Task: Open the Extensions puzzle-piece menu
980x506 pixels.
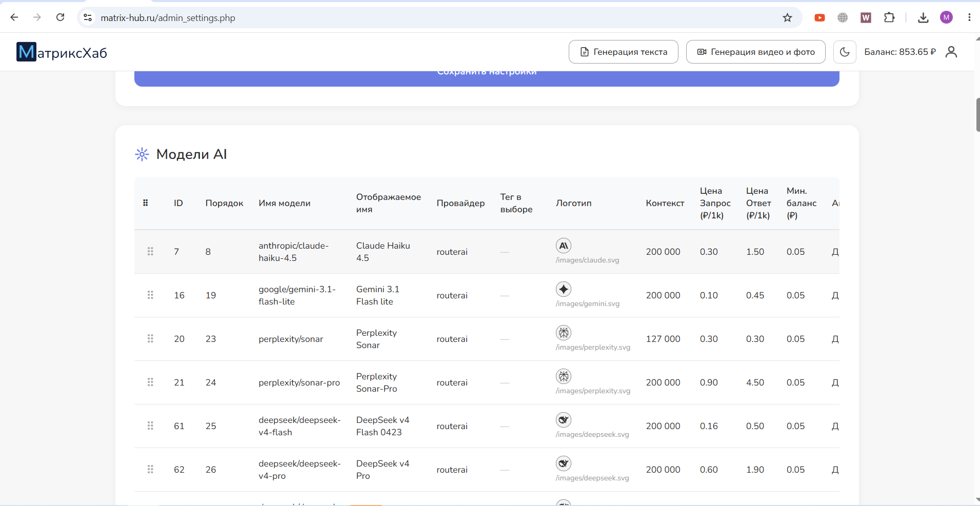Action: pos(889,17)
